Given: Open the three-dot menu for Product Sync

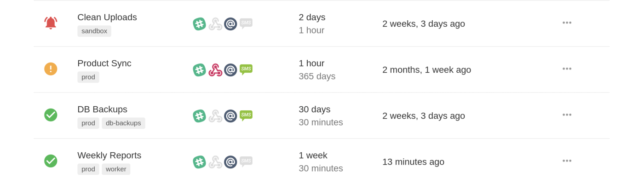Looking at the screenshot, I should 567,69.
